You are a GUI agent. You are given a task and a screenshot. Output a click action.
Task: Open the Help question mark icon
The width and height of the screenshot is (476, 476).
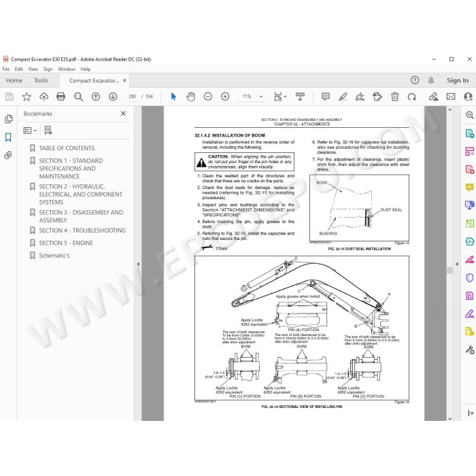[415, 80]
